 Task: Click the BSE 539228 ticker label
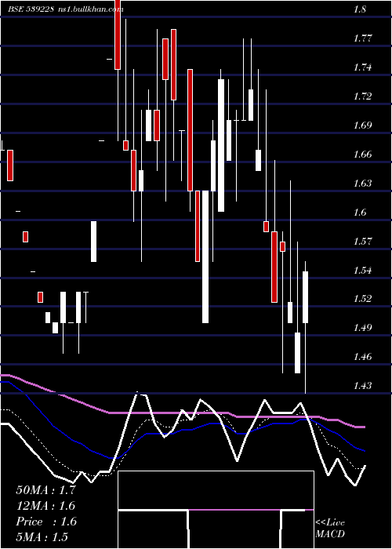pyautogui.click(x=31, y=9)
